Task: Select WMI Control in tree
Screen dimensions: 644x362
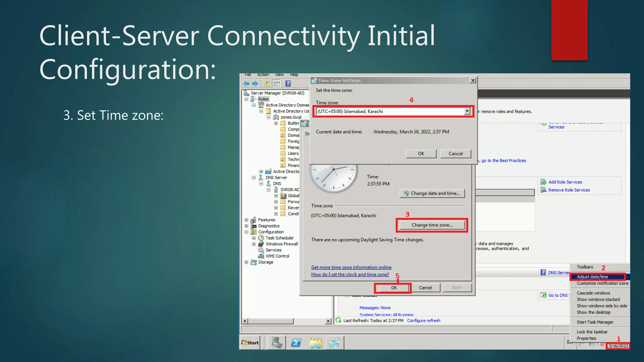Action: coord(277,256)
